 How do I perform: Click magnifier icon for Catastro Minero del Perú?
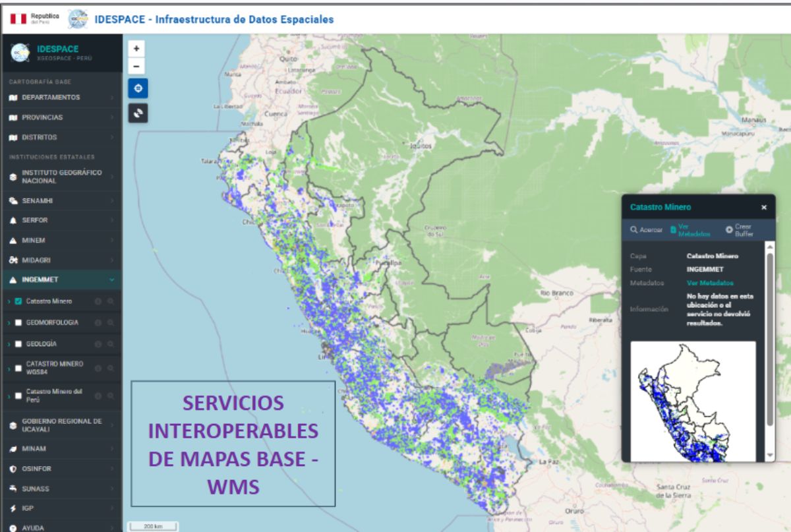111,396
